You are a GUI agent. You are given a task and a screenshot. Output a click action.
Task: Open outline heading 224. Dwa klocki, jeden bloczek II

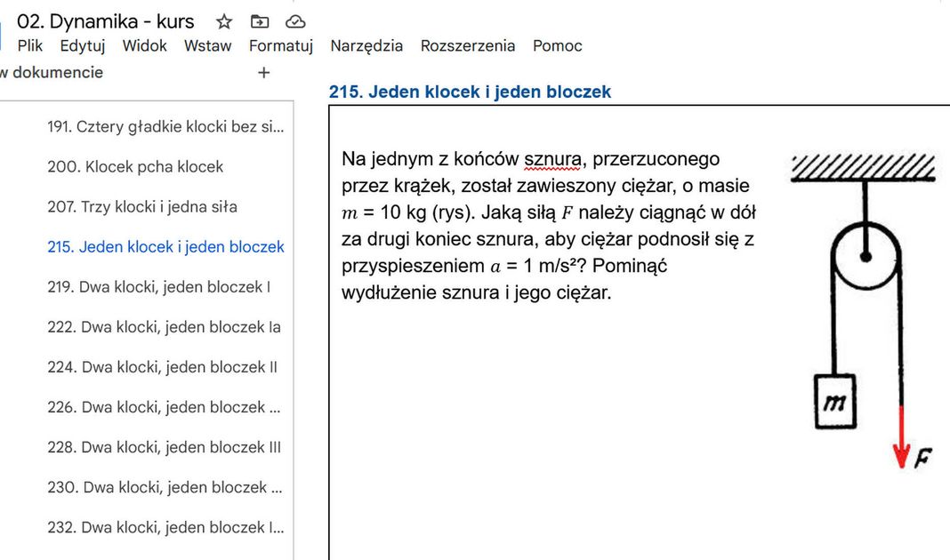(x=162, y=366)
